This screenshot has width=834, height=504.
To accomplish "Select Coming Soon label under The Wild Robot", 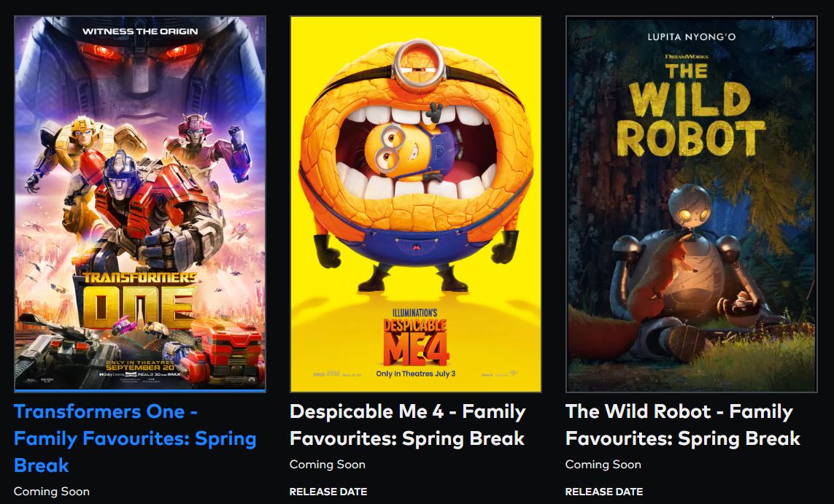I will click(x=603, y=464).
